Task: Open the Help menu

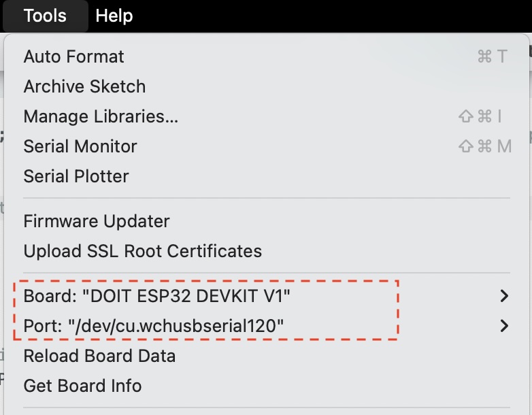Action: pos(114,16)
